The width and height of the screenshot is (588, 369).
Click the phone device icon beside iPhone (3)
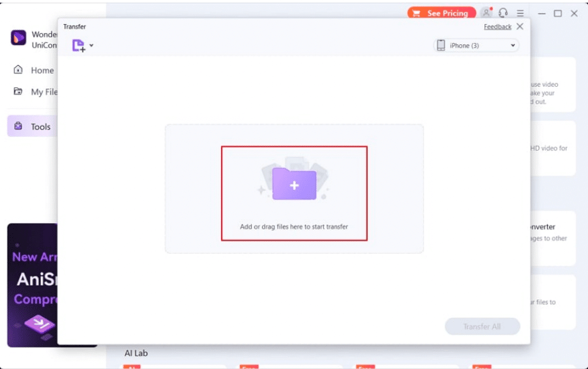click(x=441, y=46)
